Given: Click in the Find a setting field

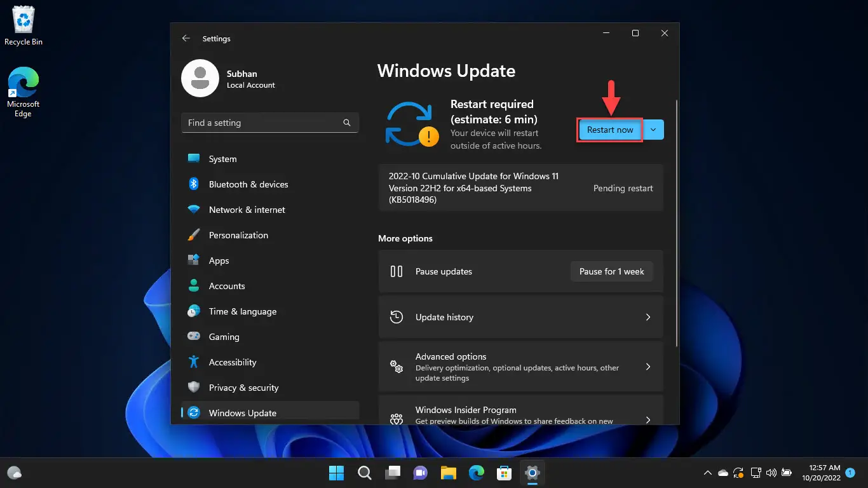Looking at the screenshot, I should (270, 123).
